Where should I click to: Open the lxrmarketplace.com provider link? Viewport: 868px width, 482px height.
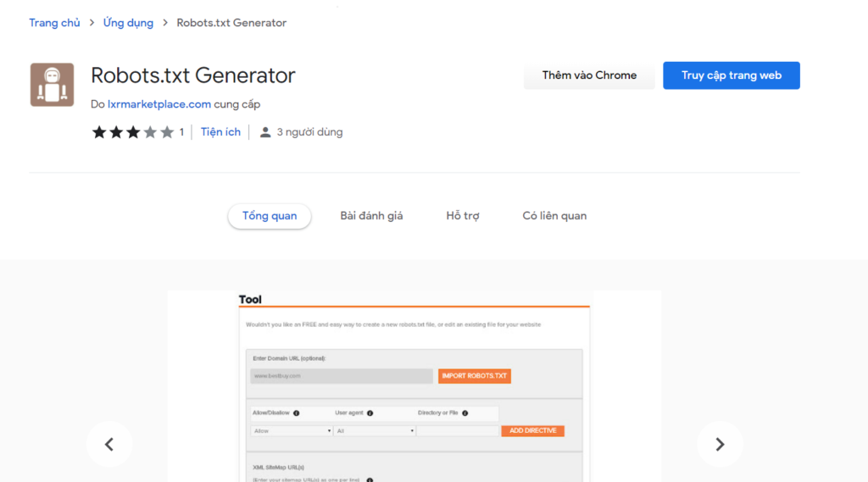[x=159, y=104]
